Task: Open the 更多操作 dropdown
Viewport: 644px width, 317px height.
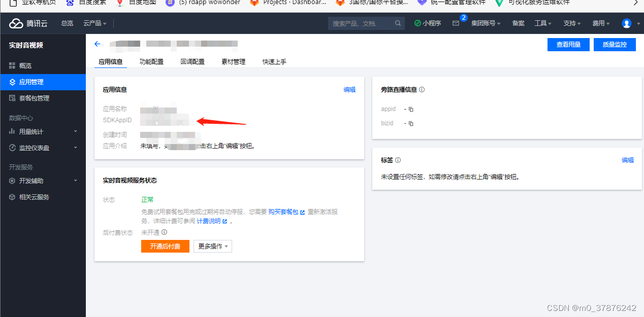Action: 213,246
